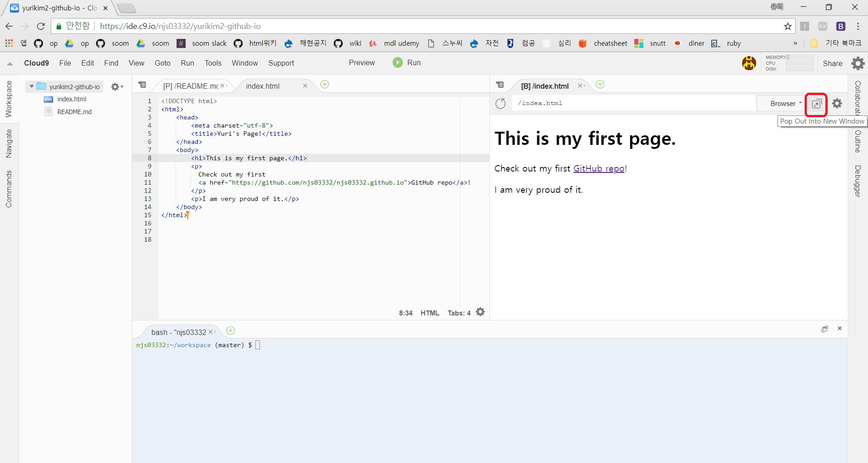Click the Preview button
The image size is (868, 463).
click(x=362, y=62)
